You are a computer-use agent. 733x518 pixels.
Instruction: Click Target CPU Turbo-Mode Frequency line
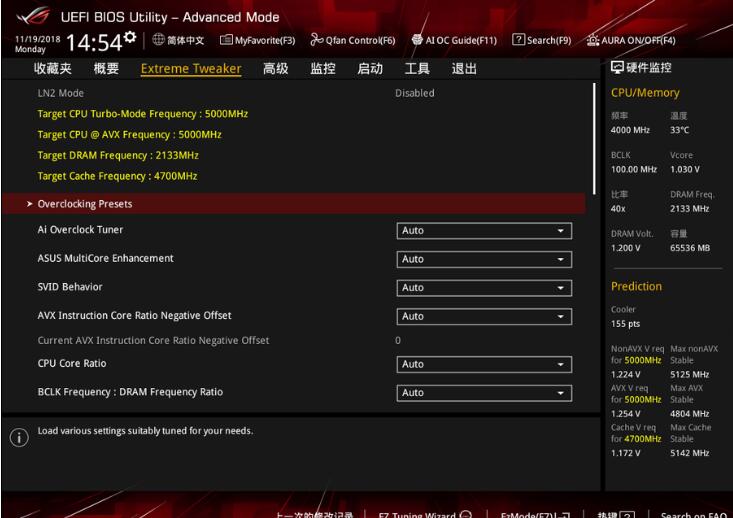tap(143, 114)
